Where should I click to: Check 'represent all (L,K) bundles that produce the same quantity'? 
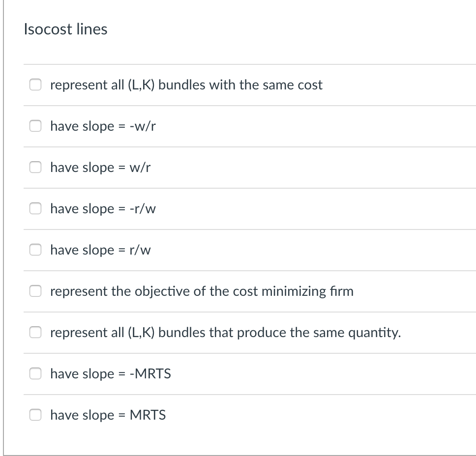[x=35, y=332]
